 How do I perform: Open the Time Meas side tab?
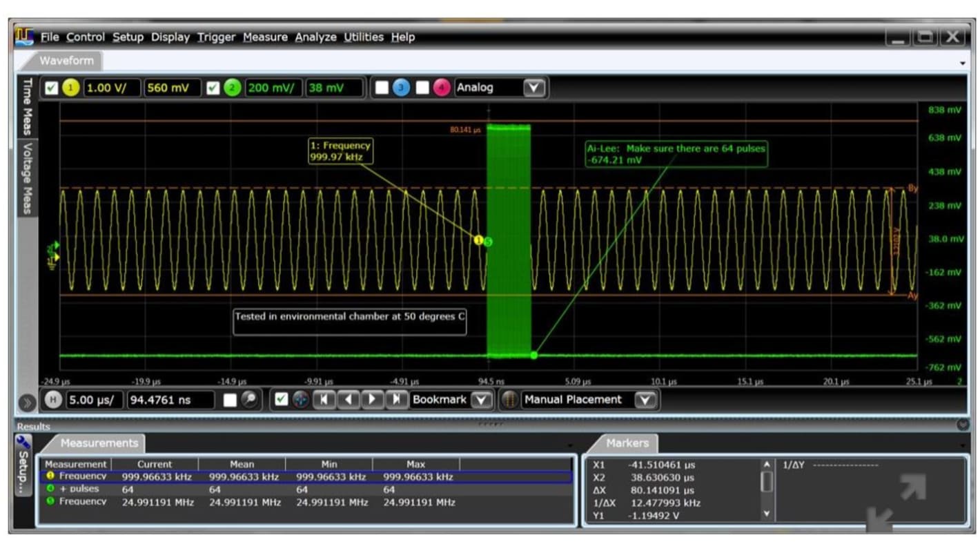click(28, 106)
